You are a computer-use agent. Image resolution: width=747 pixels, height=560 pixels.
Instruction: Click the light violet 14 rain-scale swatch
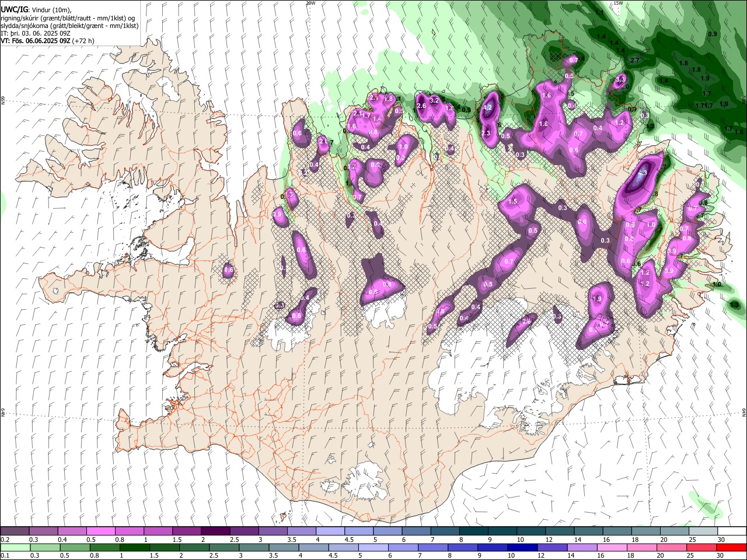coord(582,547)
